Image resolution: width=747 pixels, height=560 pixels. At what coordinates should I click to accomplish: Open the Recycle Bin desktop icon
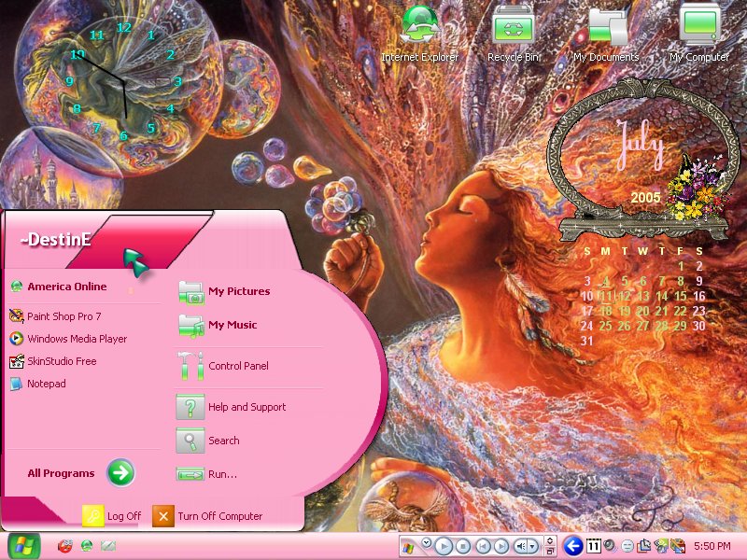point(513,34)
